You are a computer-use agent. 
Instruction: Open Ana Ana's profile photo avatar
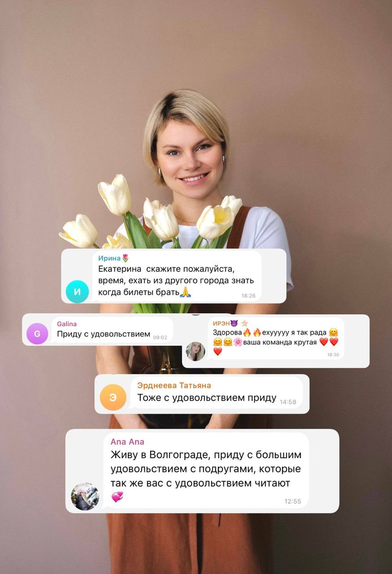85,496
